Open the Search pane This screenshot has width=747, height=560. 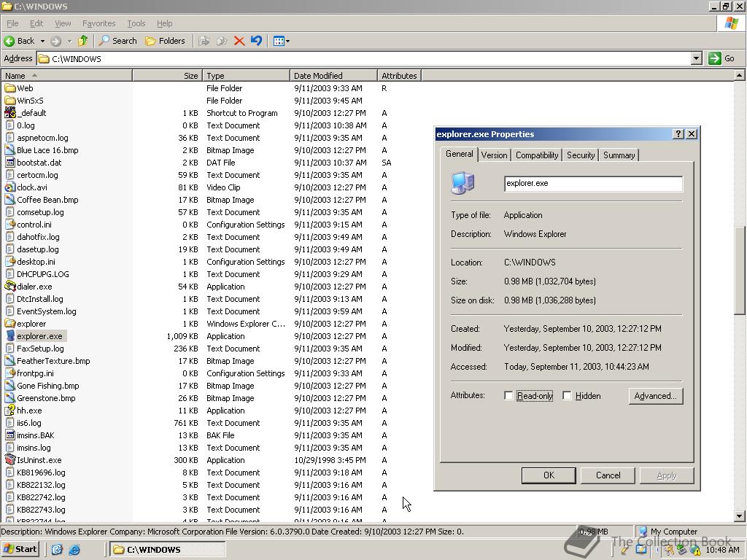coord(117,41)
